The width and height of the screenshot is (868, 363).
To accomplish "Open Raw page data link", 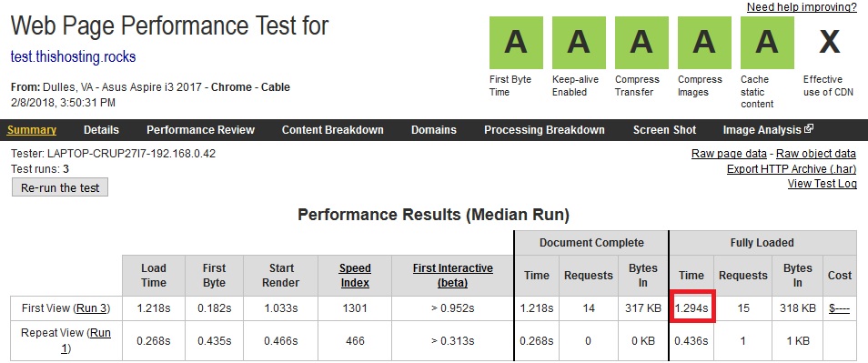I will (x=729, y=154).
